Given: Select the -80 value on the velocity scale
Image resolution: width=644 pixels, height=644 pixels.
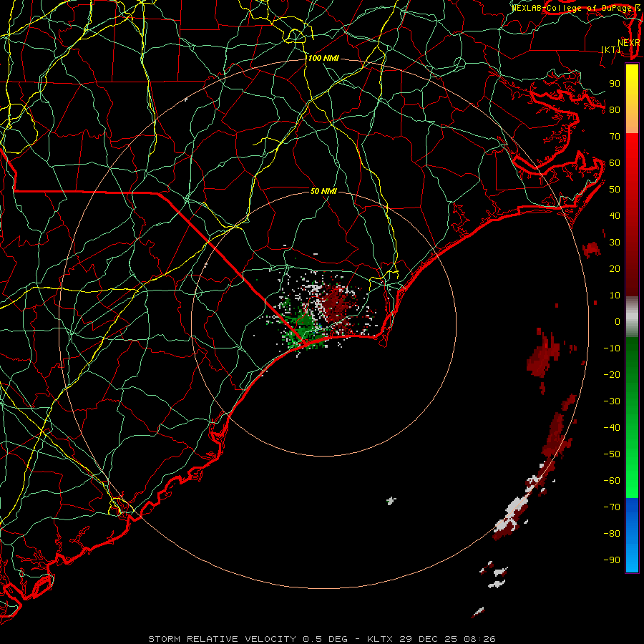Looking at the screenshot, I should 612,534.
